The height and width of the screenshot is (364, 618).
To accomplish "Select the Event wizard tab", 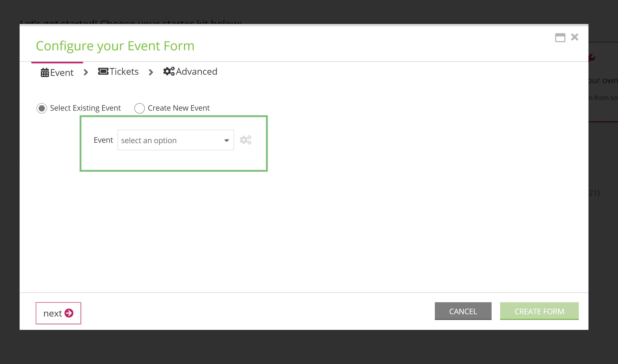I will (57, 73).
